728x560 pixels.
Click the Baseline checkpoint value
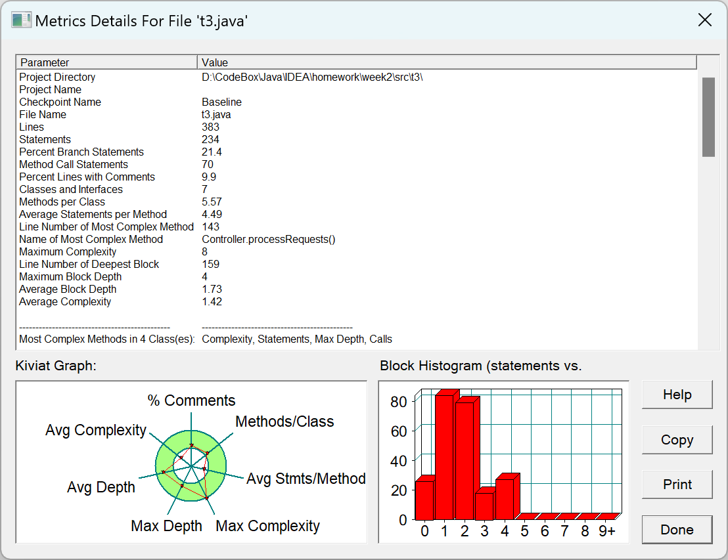tap(221, 102)
